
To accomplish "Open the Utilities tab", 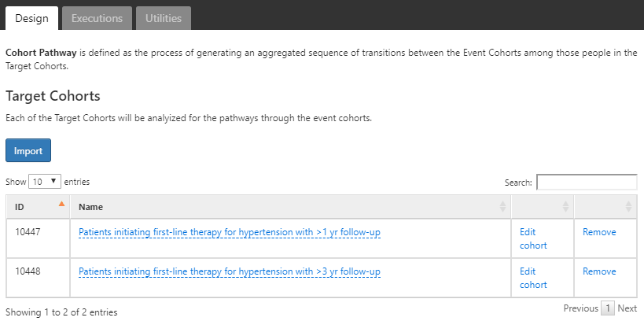I will coord(164,18).
